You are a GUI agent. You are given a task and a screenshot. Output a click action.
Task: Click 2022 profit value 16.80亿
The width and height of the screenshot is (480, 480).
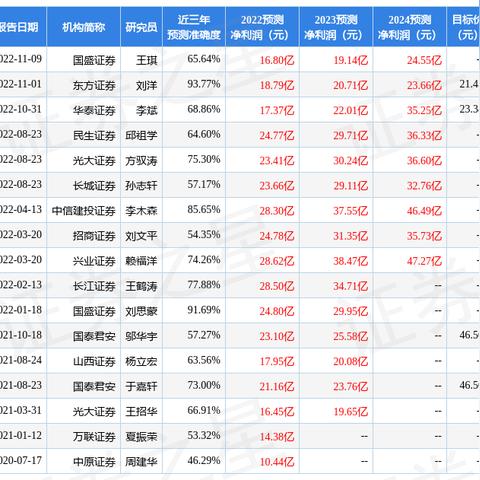[x=277, y=61]
